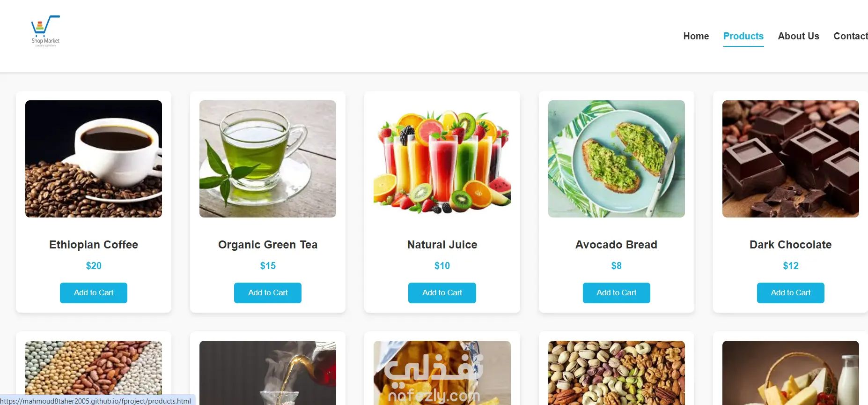Add Avocado Bread to cart

click(x=616, y=293)
